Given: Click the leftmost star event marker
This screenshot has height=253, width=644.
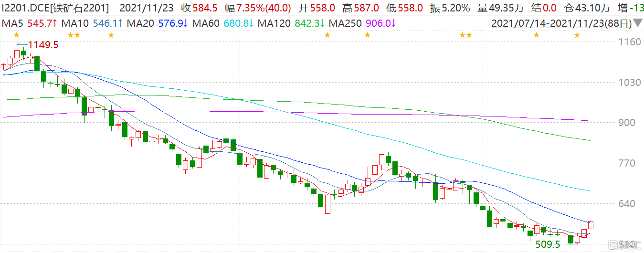Looking at the screenshot, I should [x=17, y=35].
